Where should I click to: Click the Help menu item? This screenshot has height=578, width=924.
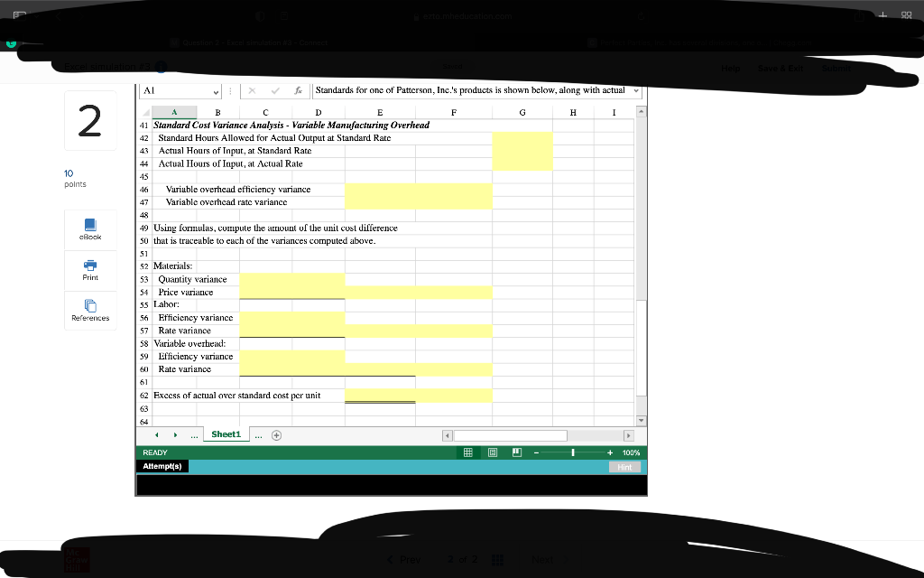point(730,68)
